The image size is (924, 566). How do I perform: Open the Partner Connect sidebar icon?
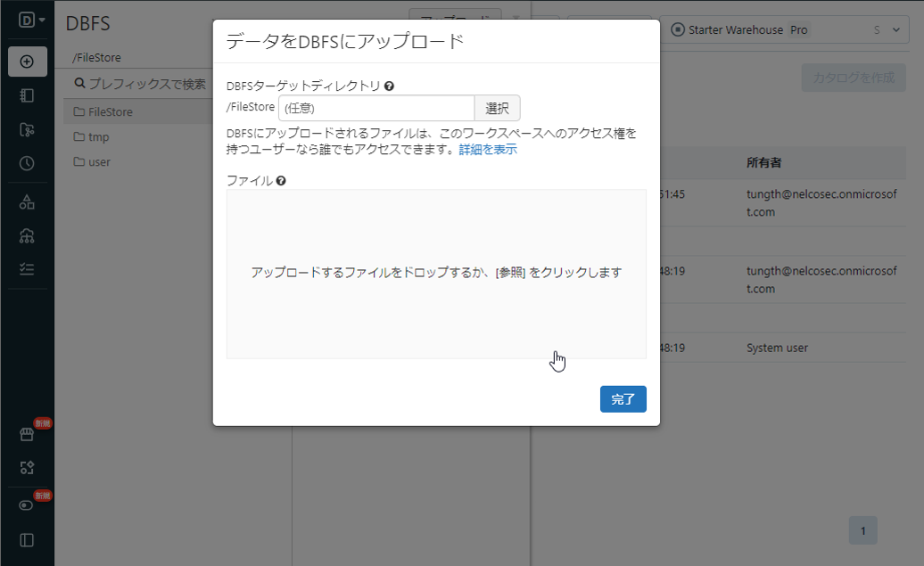[x=27, y=468]
